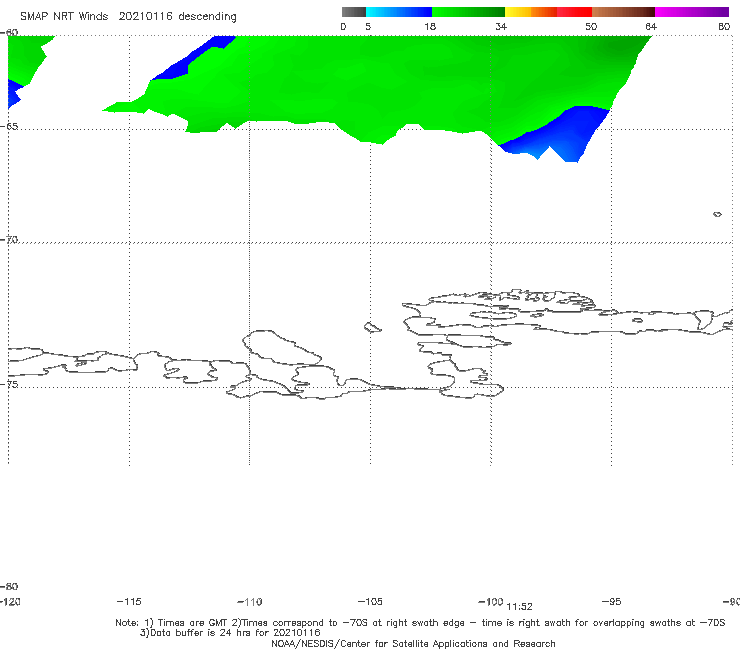
Task: Click the "-100" longitude label
Action: click(x=491, y=602)
